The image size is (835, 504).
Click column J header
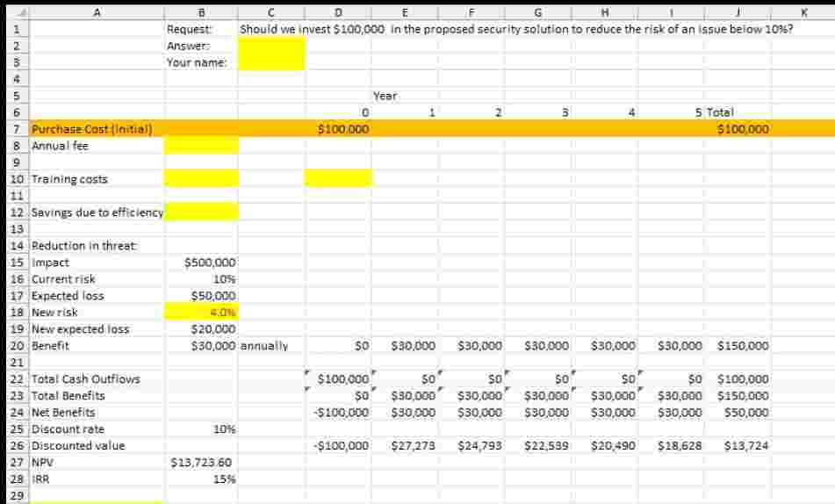(x=738, y=12)
